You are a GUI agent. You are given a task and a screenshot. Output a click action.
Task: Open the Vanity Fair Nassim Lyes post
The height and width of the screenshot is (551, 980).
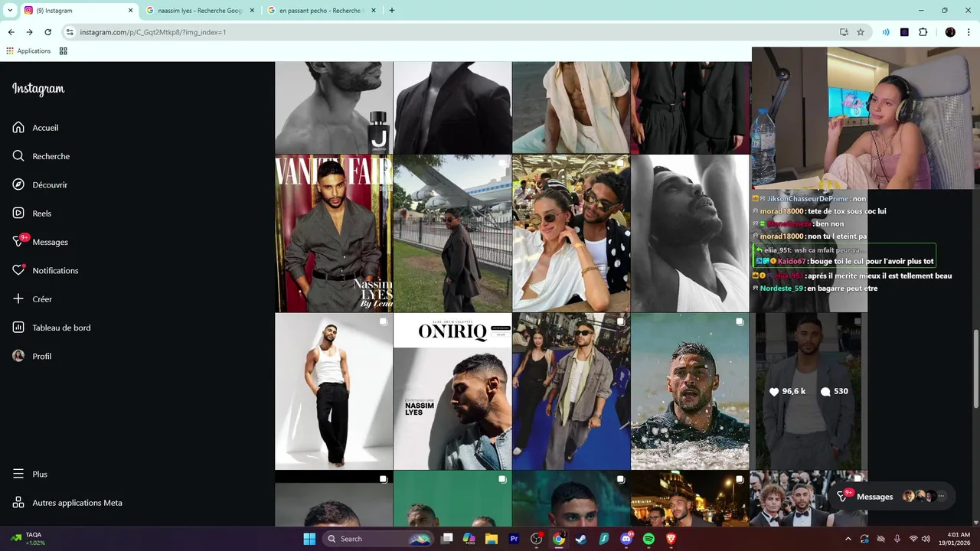pyautogui.click(x=334, y=233)
